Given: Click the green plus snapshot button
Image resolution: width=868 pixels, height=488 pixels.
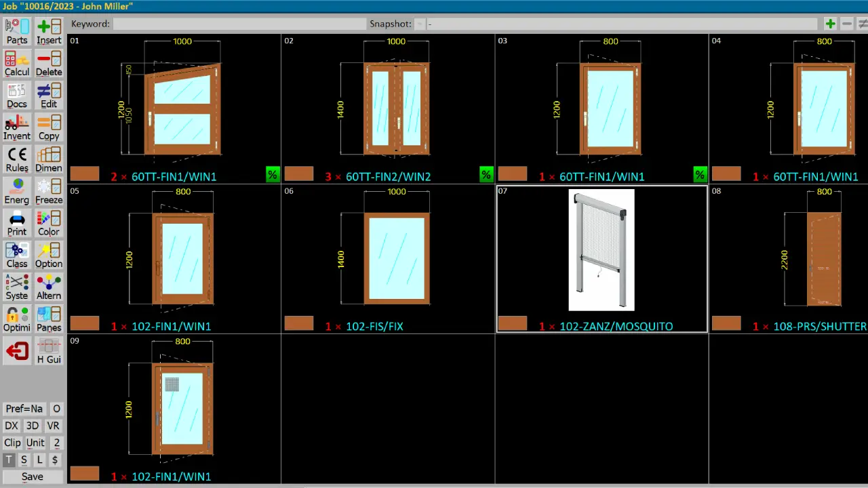Looking at the screenshot, I should coord(830,24).
